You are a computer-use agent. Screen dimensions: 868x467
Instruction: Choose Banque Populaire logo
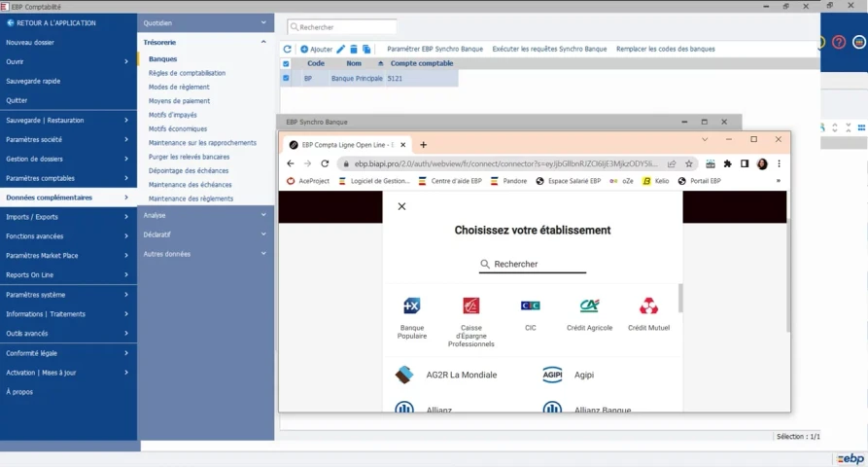pos(412,305)
